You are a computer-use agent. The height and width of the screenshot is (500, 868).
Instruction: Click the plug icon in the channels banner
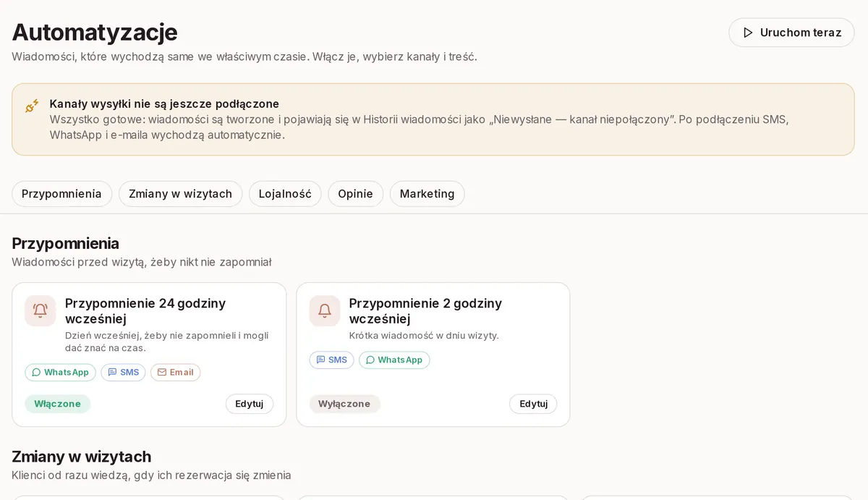click(x=32, y=106)
